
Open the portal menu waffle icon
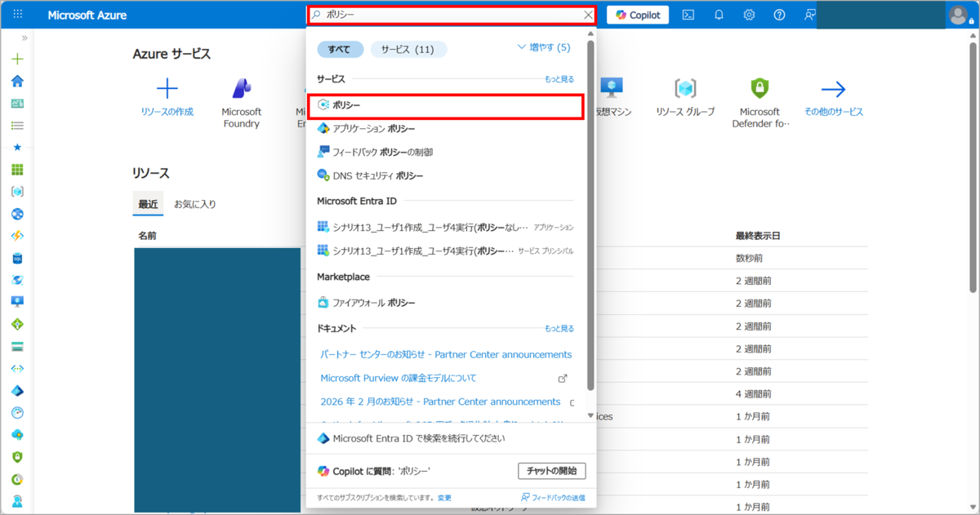coord(18,16)
